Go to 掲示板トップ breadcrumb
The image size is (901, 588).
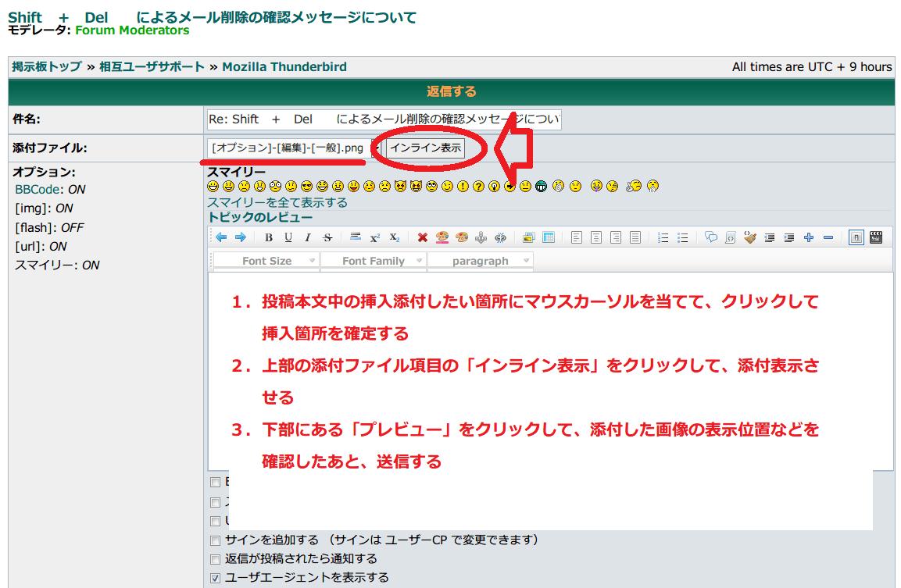[46, 67]
